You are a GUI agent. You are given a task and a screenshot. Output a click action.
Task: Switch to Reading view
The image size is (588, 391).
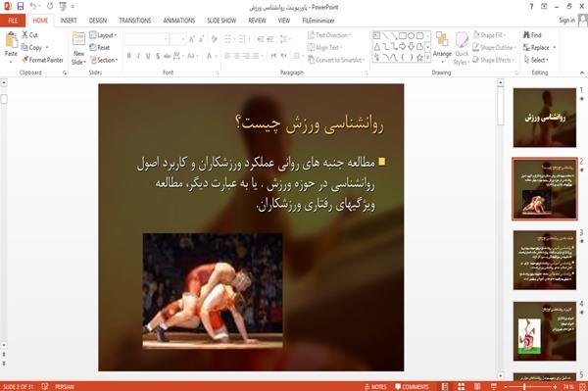pyautogui.click(x=477, y=386)
